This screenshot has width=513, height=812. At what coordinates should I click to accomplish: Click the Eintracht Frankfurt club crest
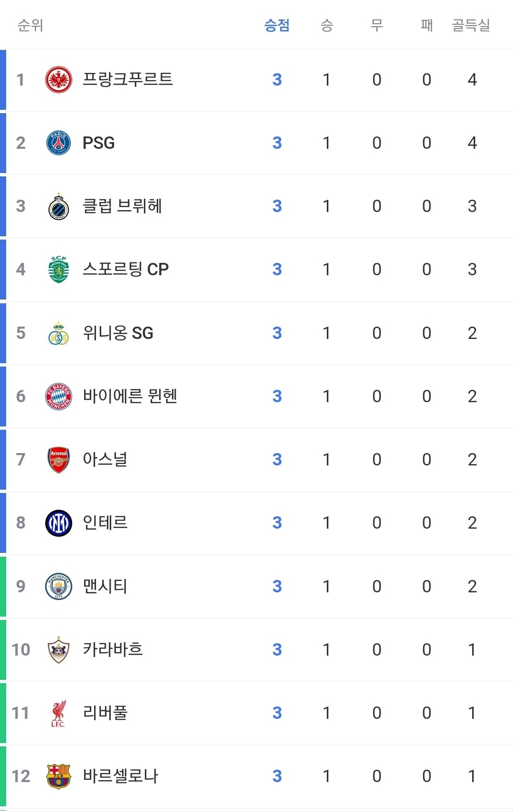click(x=58, y=79)
